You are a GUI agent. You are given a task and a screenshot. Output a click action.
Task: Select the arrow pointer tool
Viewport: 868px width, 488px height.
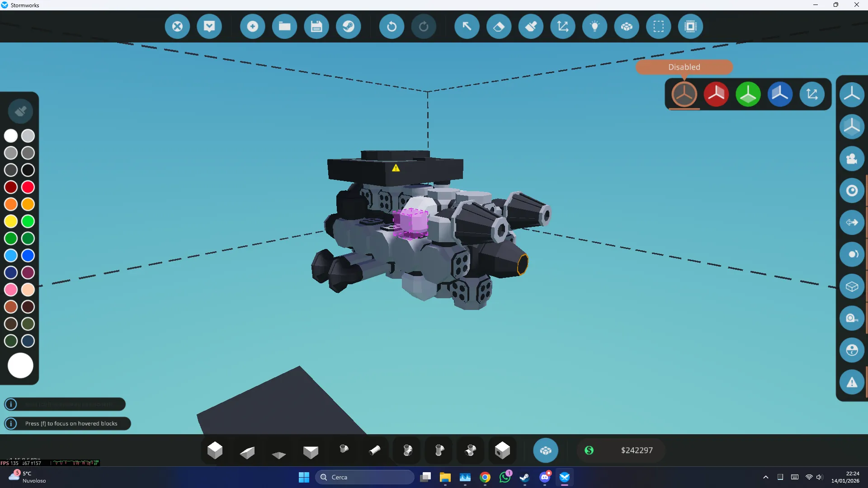pyautogui.click(x=467, y=26)
